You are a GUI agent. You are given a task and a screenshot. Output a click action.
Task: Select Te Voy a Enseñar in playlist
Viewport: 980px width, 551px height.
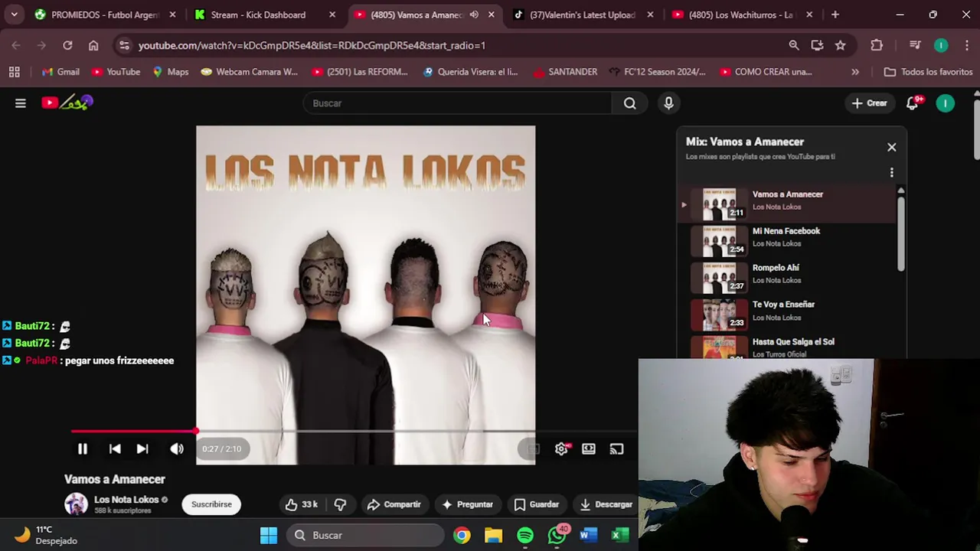point(786,314)
